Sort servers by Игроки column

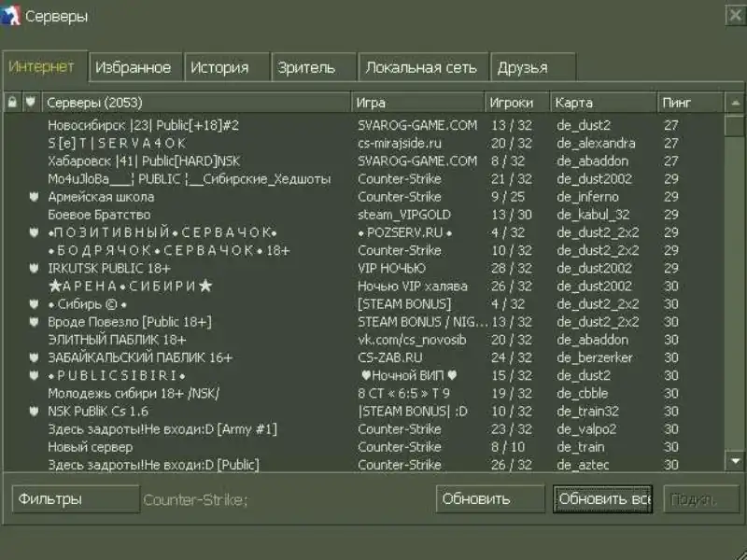point(517,103)
